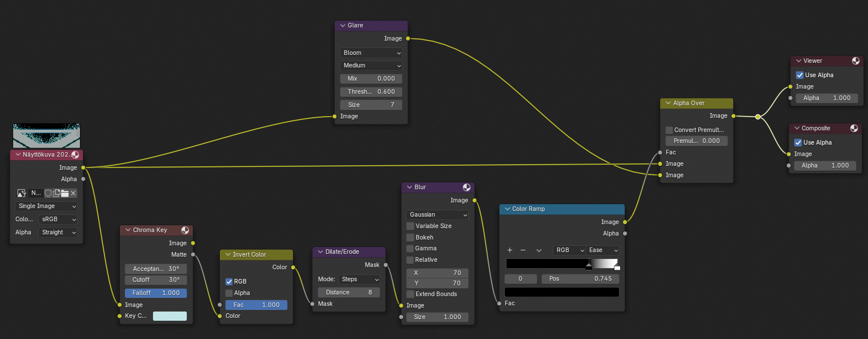
Task: Enable Alpha checkbox in Invert Color node
Action: pos(229,293)
